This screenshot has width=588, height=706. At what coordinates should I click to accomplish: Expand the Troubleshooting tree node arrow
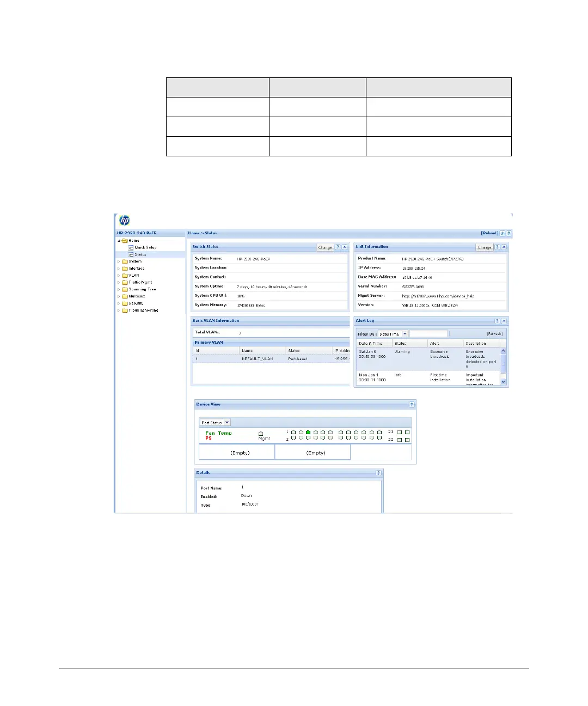click(119, 311)
